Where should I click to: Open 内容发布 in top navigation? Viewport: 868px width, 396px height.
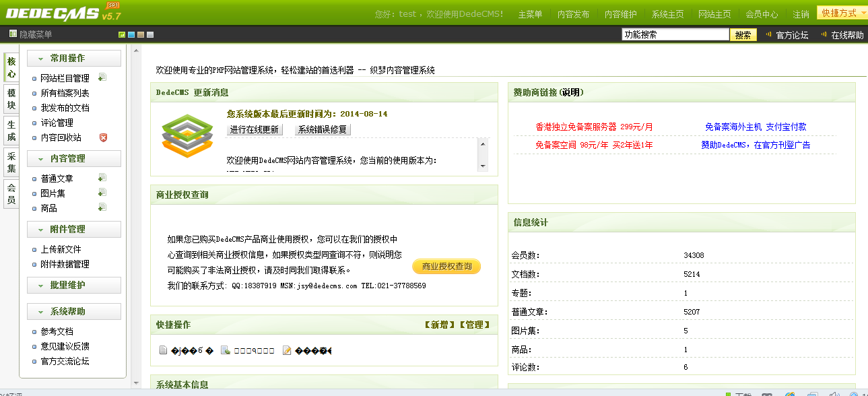point(573,14)
